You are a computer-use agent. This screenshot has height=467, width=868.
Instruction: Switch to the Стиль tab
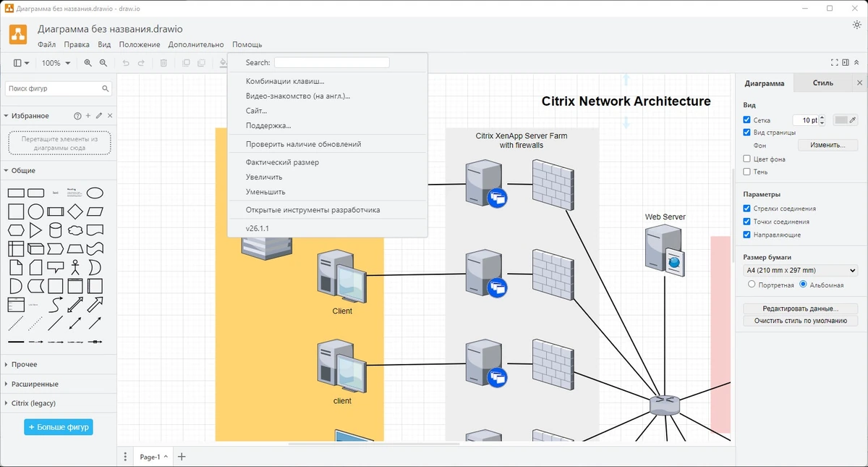tap(823, 83)
